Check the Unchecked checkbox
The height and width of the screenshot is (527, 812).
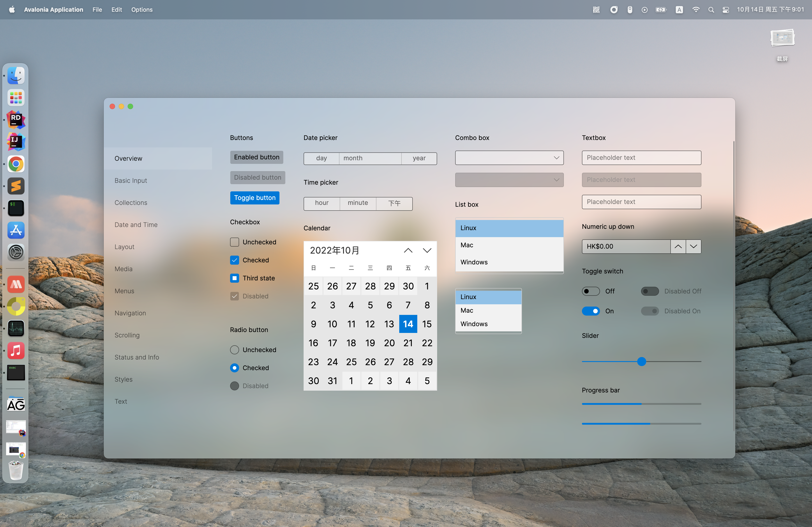234,242
